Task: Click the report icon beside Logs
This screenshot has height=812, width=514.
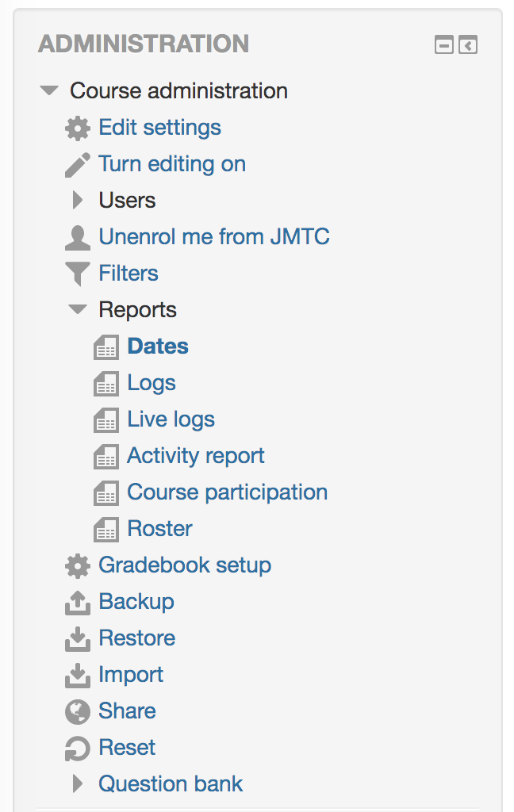Action: (x=106, y=384)
